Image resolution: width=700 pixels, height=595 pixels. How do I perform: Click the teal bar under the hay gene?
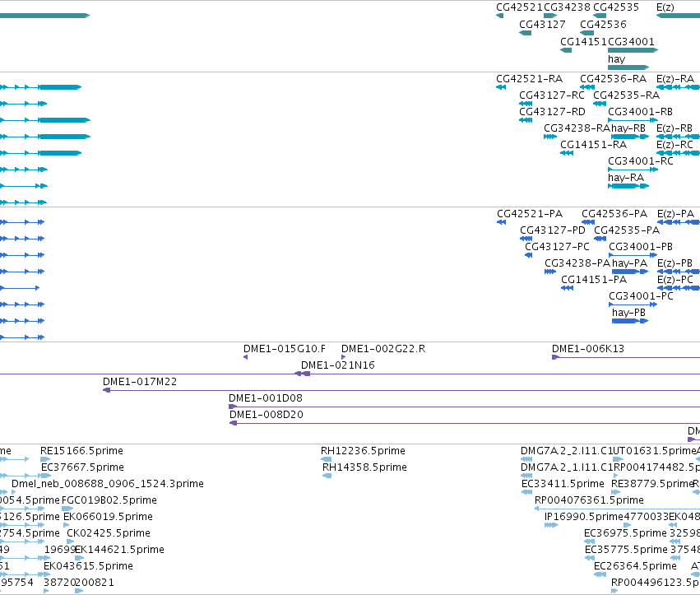click(x=628, y=67)
